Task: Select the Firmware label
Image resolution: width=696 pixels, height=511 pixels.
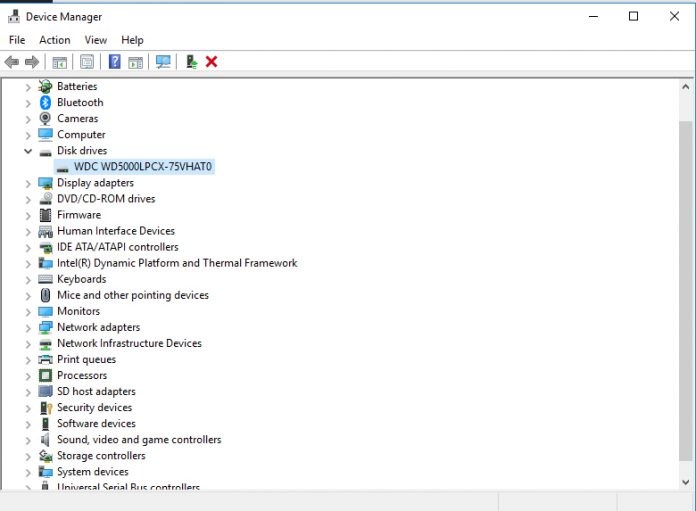Action: [79, 215]
